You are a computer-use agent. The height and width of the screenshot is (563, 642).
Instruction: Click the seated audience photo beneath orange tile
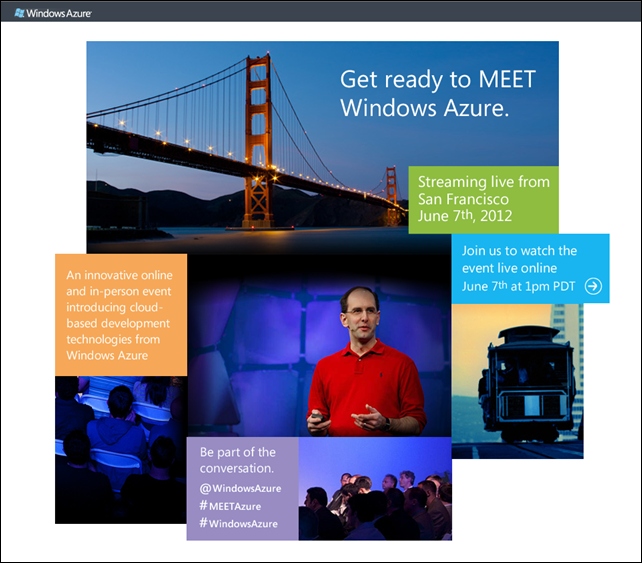121,450
